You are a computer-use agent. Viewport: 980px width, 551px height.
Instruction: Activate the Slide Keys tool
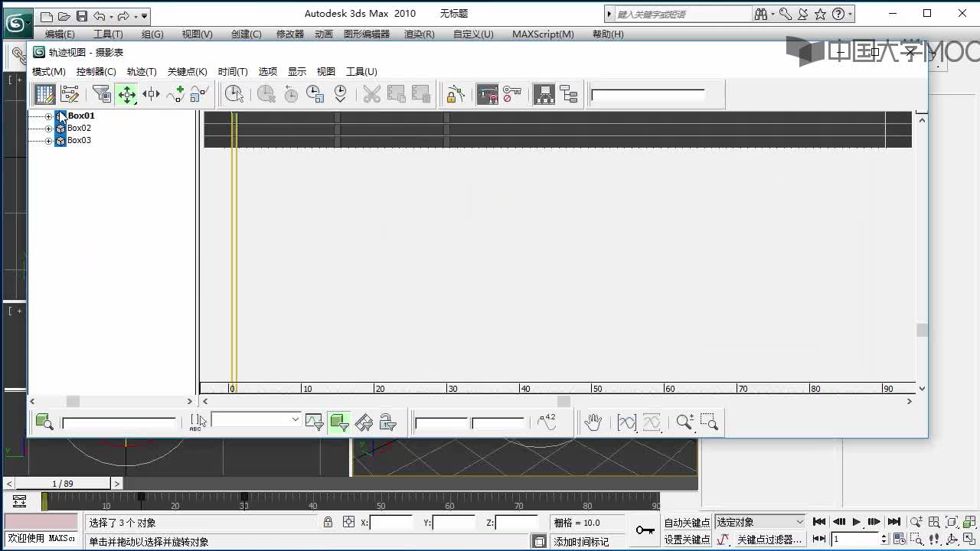151,94
